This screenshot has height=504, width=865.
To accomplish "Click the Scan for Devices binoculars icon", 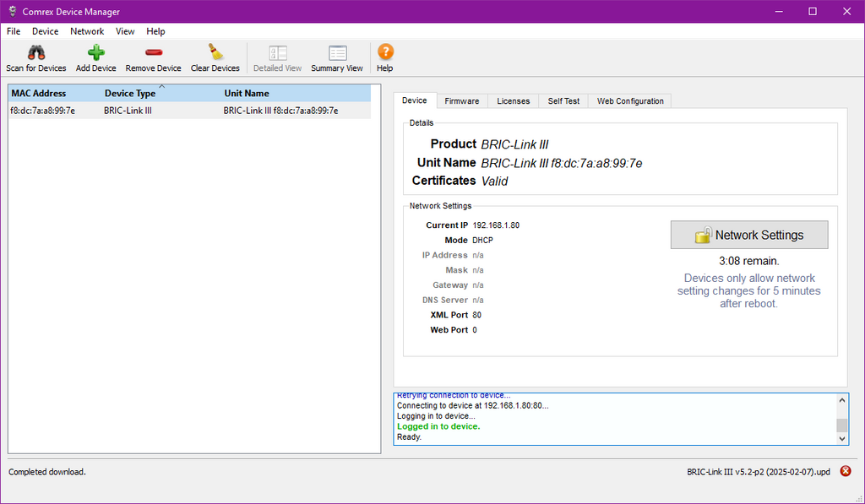I will [x=35, y=52].
